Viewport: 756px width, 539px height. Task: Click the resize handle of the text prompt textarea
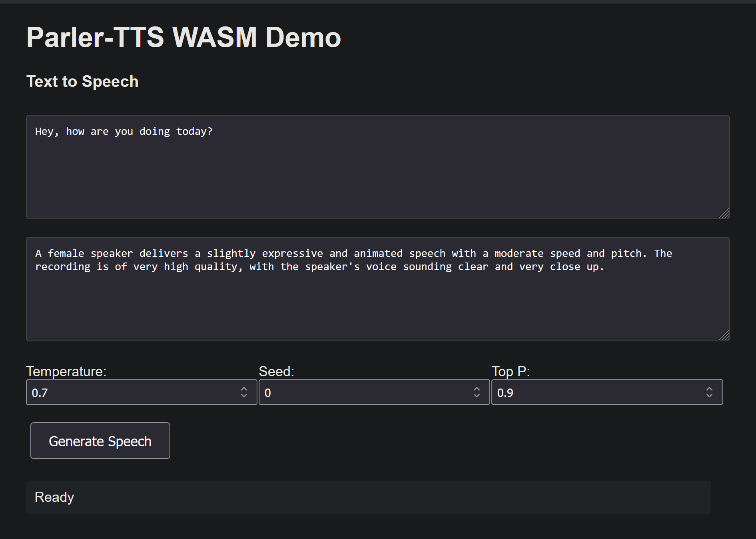(724, 213)
